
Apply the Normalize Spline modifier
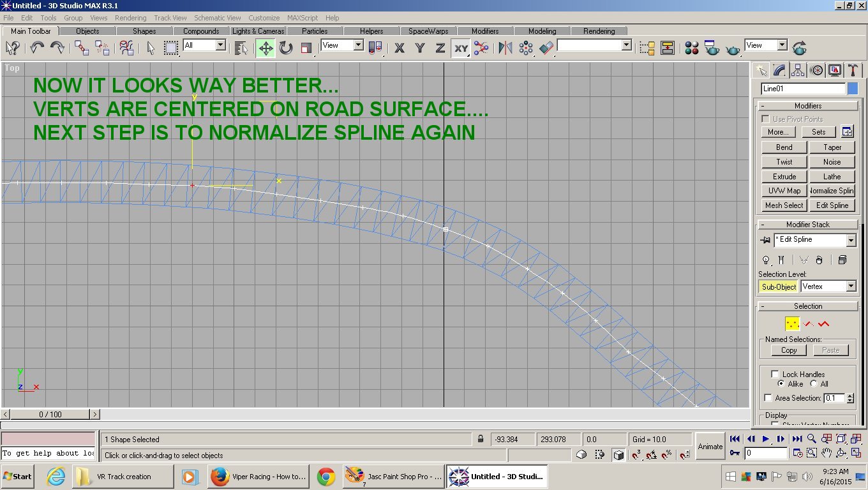click(832, 191)
